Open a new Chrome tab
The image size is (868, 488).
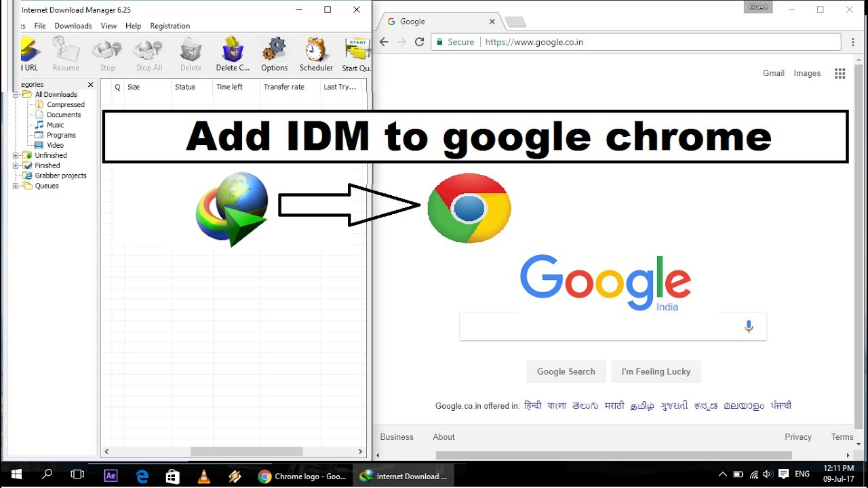point(516,22)
